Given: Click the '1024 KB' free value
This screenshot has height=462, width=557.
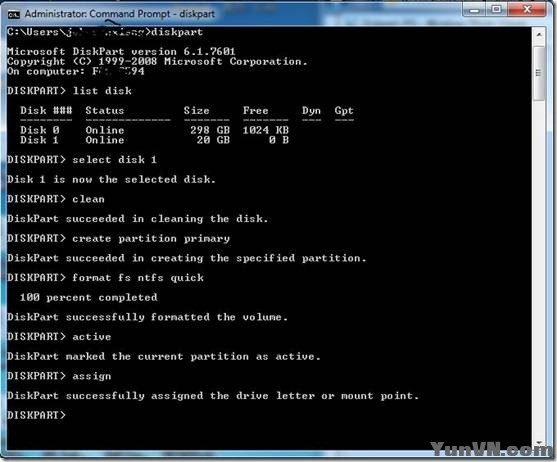Looking at the screenshot, I should pyautogui.click(x=266, y=130).
